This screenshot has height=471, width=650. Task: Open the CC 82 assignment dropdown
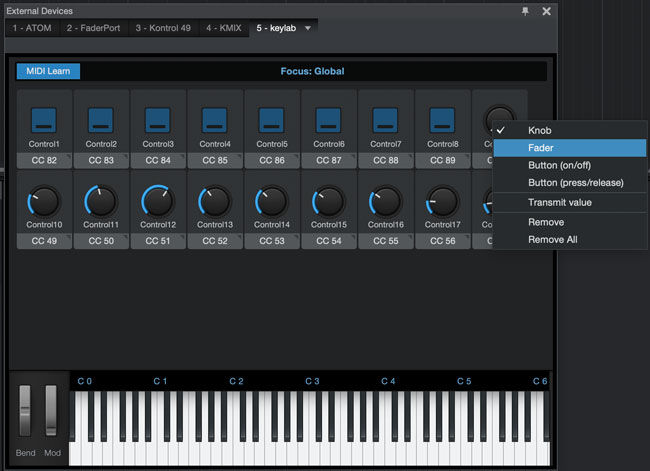tap(44, 160)
